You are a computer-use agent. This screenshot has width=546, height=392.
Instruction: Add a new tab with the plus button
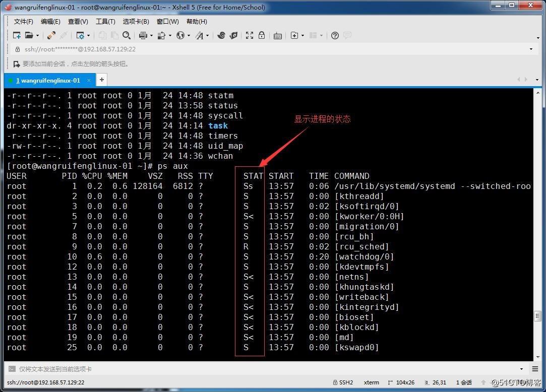102,80
